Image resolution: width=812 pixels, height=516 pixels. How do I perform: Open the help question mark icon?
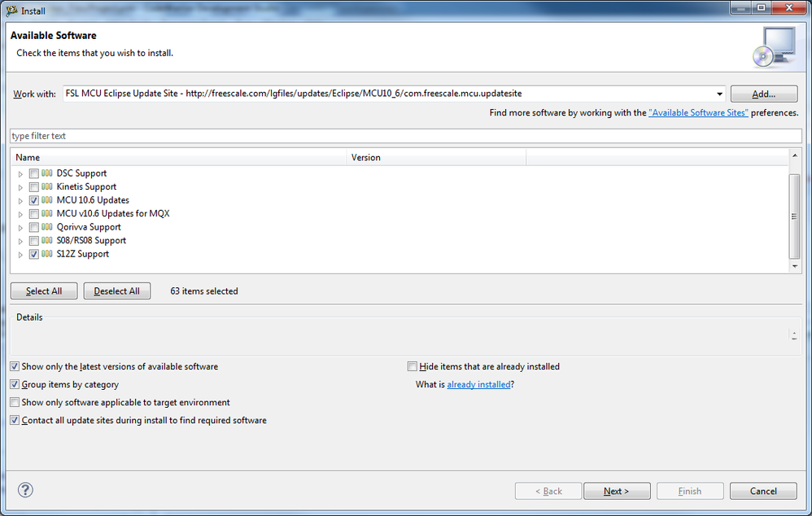tap(25, 490)
